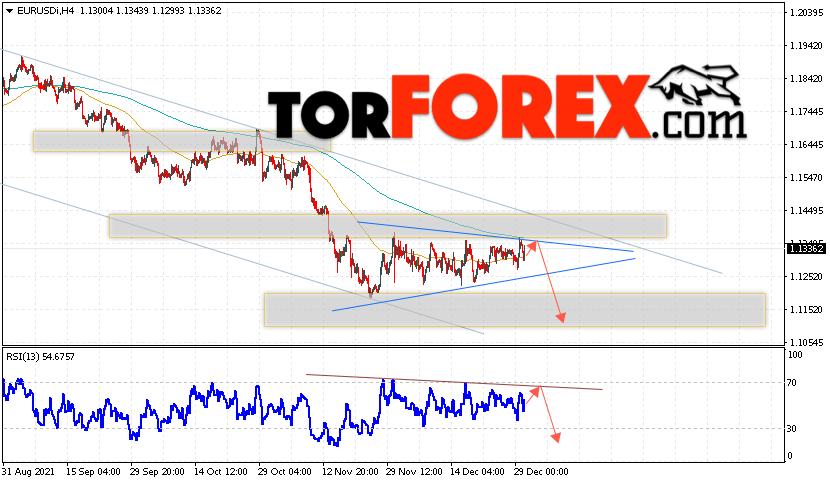The height and width of the screenshot is (483, 830).
Task: Open the chart menu arrow beside EURUSDi
Action: coord(10,11)
